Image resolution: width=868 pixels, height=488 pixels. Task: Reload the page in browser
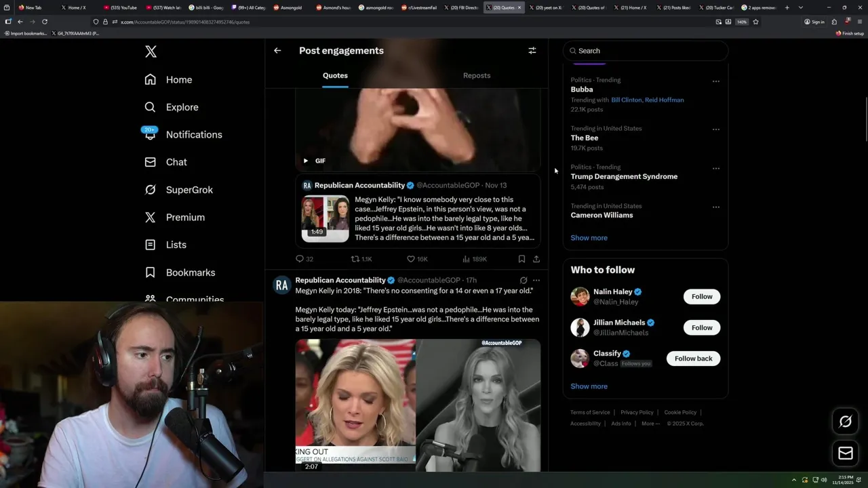coord(45,22)
